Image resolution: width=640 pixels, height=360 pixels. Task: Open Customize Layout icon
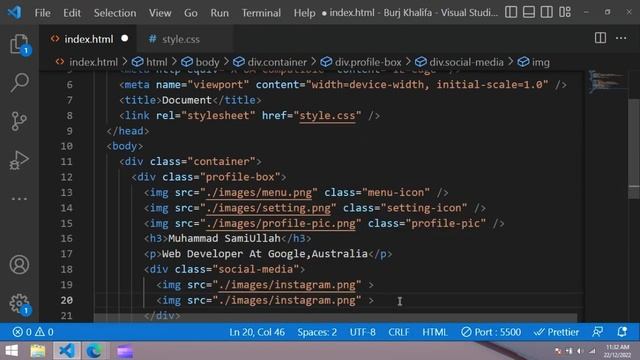tap(565, 12)
